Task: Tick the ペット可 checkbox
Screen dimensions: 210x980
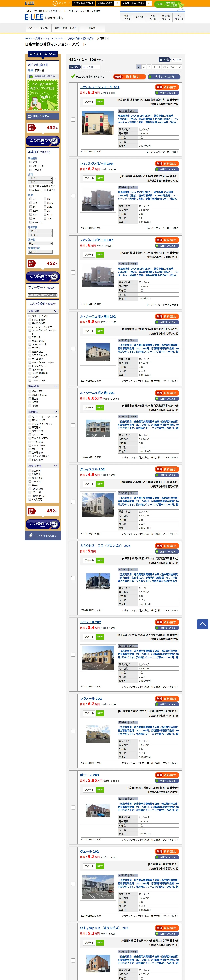Action: (x=30, y=482)
